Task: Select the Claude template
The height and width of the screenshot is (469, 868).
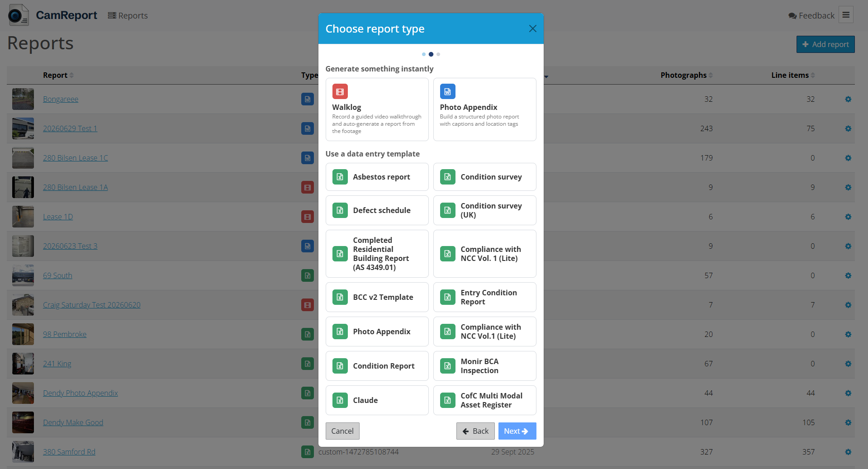Action: 377,400
